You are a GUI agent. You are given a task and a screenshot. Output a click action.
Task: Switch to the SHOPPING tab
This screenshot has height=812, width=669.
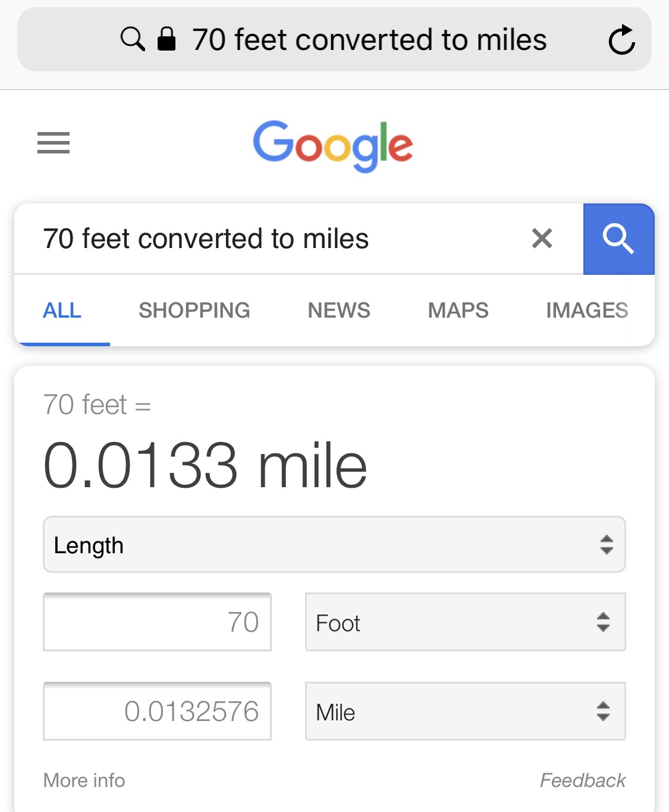[x=194, y=310]
